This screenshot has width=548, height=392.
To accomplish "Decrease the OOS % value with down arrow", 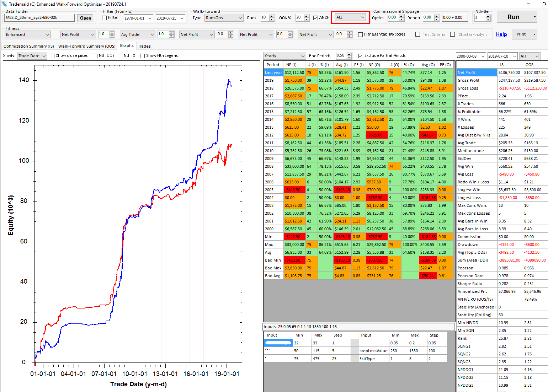I will tap(307, 19).
